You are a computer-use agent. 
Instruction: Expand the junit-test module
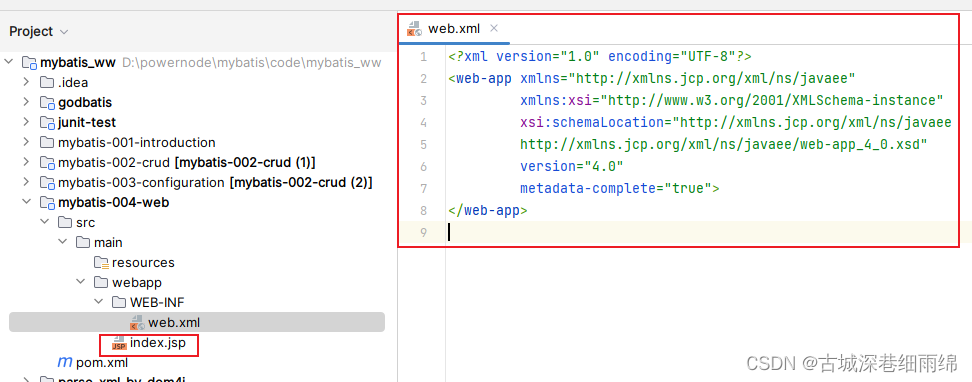point(26,122)
